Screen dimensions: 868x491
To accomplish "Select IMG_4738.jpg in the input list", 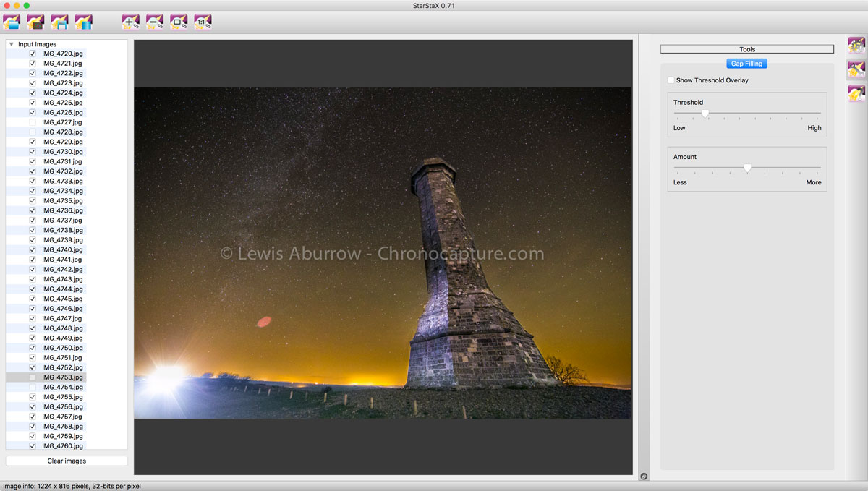I will (62, 230).
